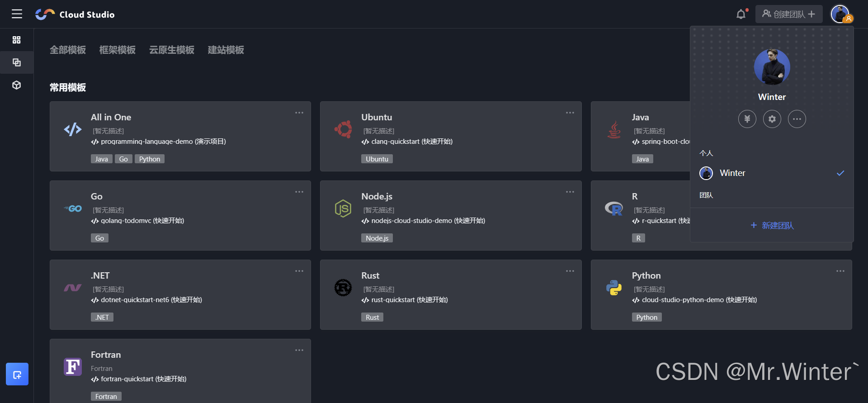Click the 新建团队 link
The width and height of the screenshot is (868, 403).
pos(772,225)
